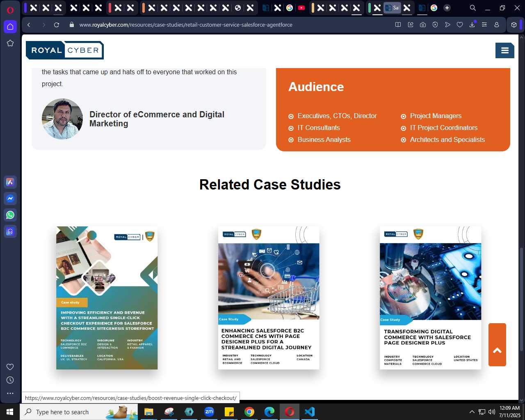This screenshot has height=420, width=525.
Task: Click 'Executives, CTOs, Director' audience item
Action: (x=337, y=116)
